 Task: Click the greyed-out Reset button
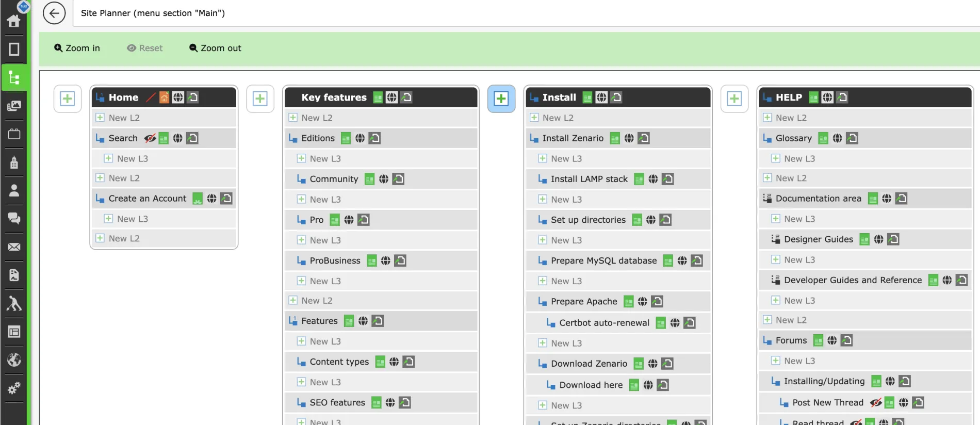click(144, 48)
